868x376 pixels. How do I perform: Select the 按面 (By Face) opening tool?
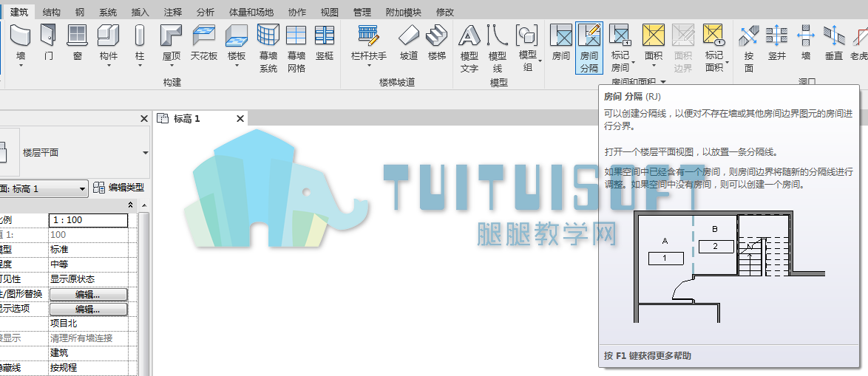point(749,49)
